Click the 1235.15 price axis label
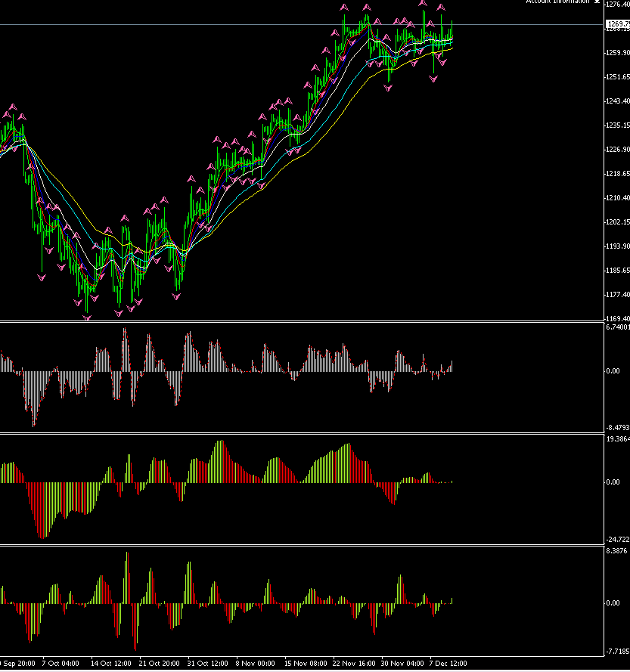 pyautogui.click(x=618, y=125)
